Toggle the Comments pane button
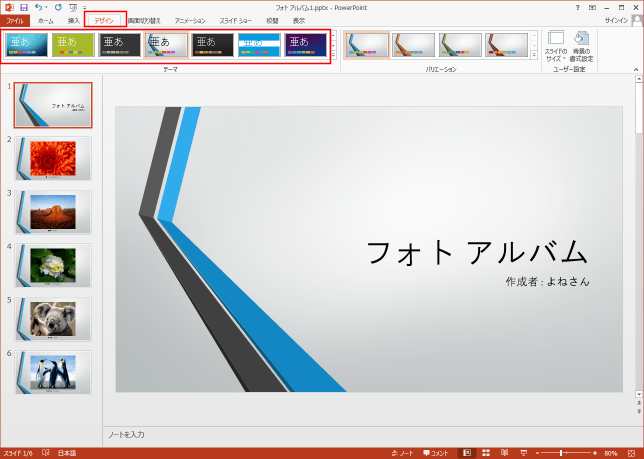 (x=436, y=453)
